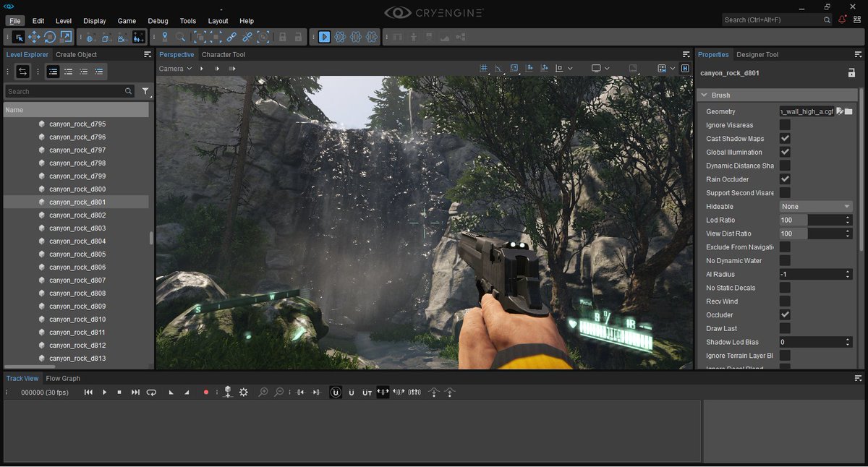Open the File menu
Viewport: 868px width, 467px height.
15,21
